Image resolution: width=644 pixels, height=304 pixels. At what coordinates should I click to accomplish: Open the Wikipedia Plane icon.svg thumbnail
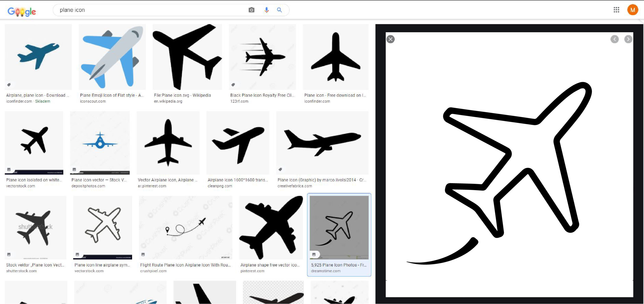click(x=187, y=57)
